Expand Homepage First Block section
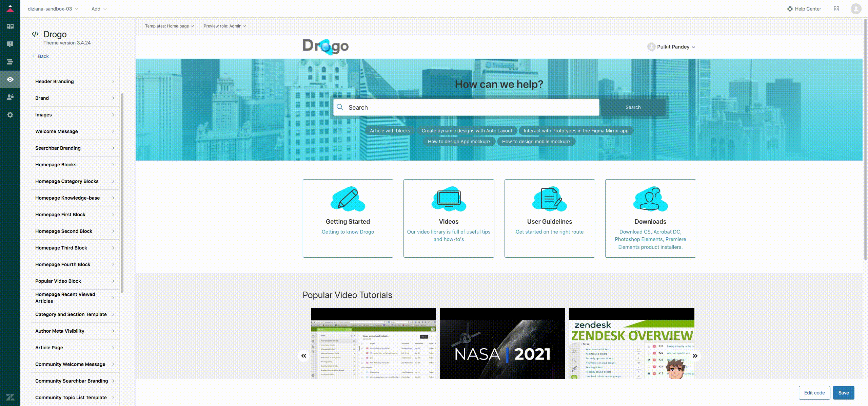 [x=75, y=215]
